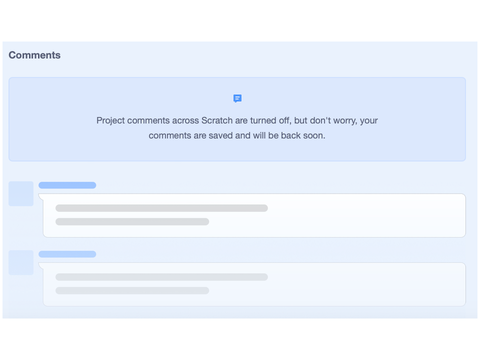Image resolution: width=480 pixels, height=360 pixels.
Task: Click the second comment's short gray text line
Action: point(132,291)
